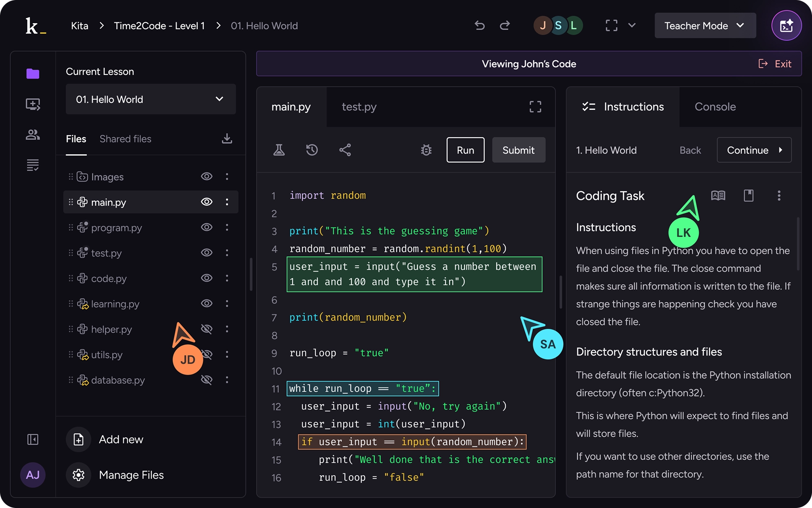Toggle visibility of test.py file
The height and width of the screenshot is (508, 812).
coord(207,253)
